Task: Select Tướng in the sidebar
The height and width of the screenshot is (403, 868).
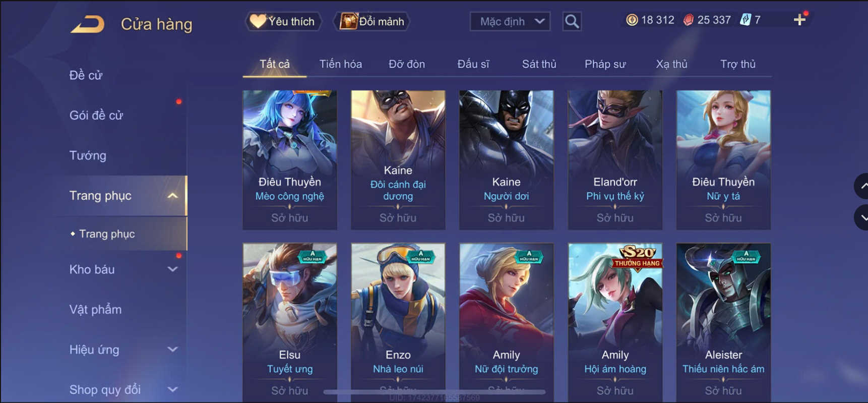Action: click(x=88, y=155)
